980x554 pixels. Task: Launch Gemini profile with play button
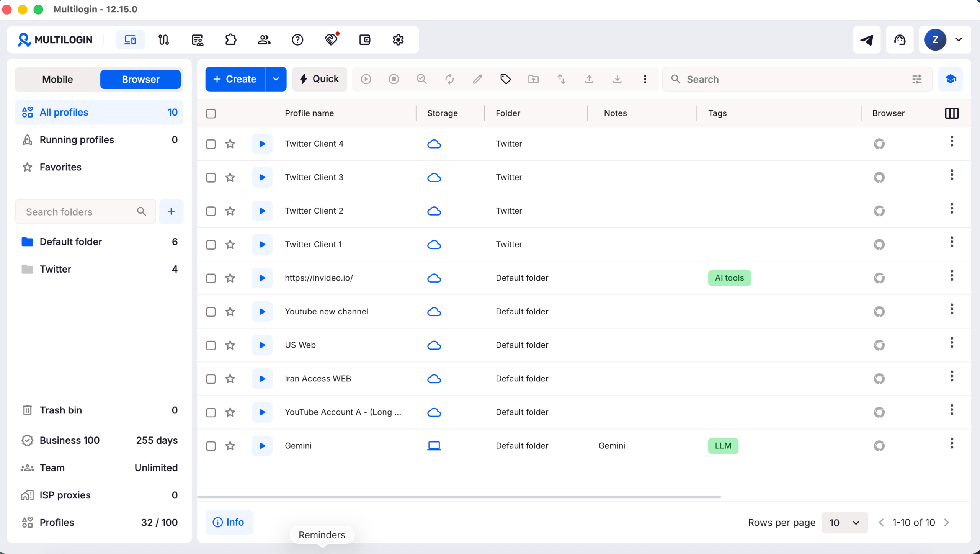pos(262,446)
